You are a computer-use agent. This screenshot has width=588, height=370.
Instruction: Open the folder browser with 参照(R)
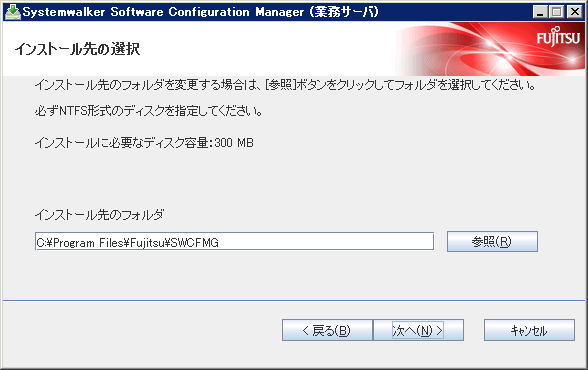[x=492, y=241]
